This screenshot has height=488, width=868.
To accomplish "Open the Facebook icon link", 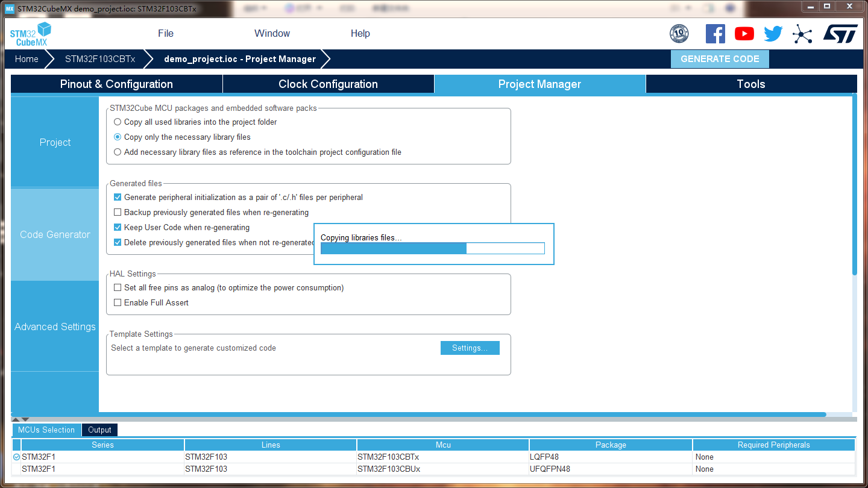I will click(x=715, y=34).
